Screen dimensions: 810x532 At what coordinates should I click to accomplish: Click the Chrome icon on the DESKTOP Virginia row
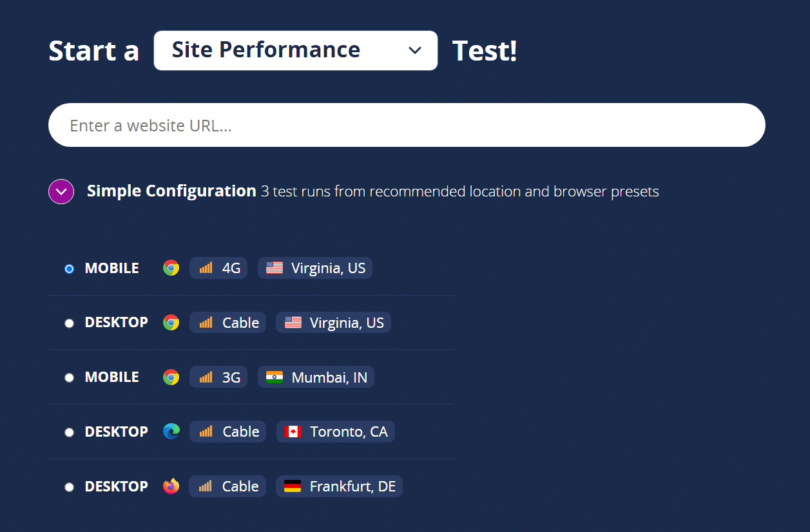tap(171, 322)
